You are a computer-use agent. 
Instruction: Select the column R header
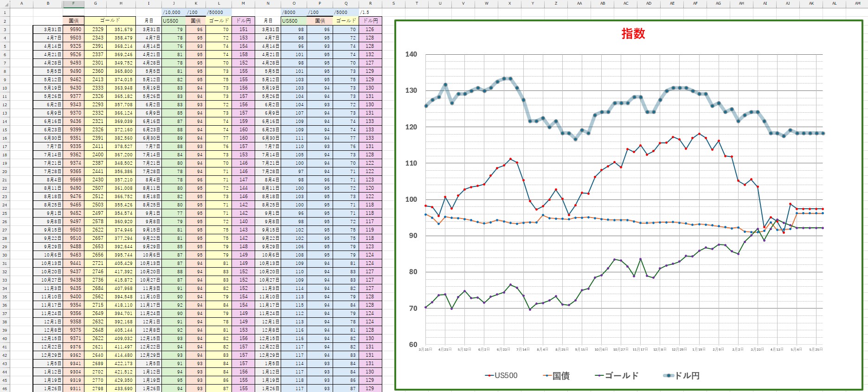[x=370, y=4]
